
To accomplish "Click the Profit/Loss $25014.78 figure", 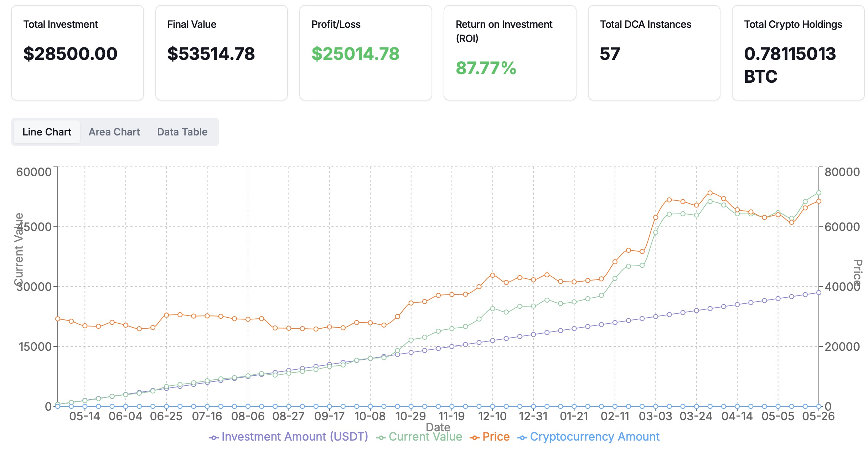I will click(x=355, y=54).
